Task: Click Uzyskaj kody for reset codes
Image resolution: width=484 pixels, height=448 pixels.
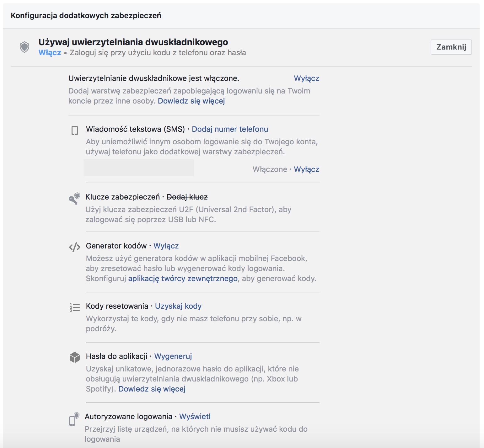Action: (x=178, y=306)
